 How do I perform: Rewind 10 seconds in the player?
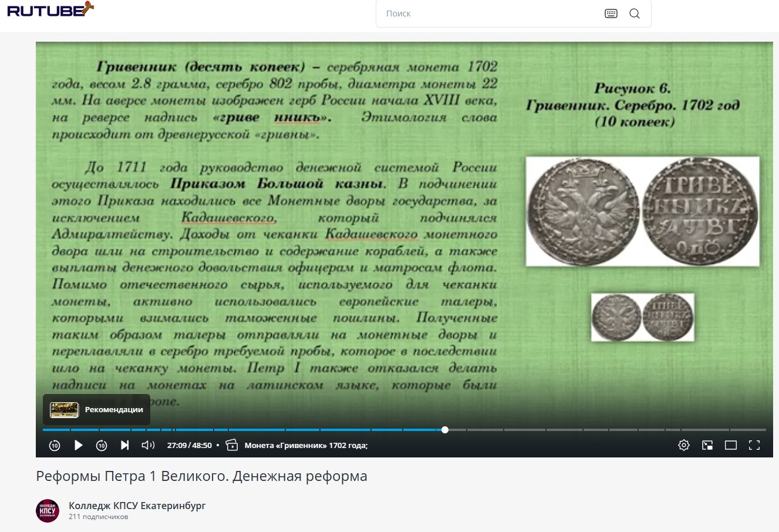55,445
